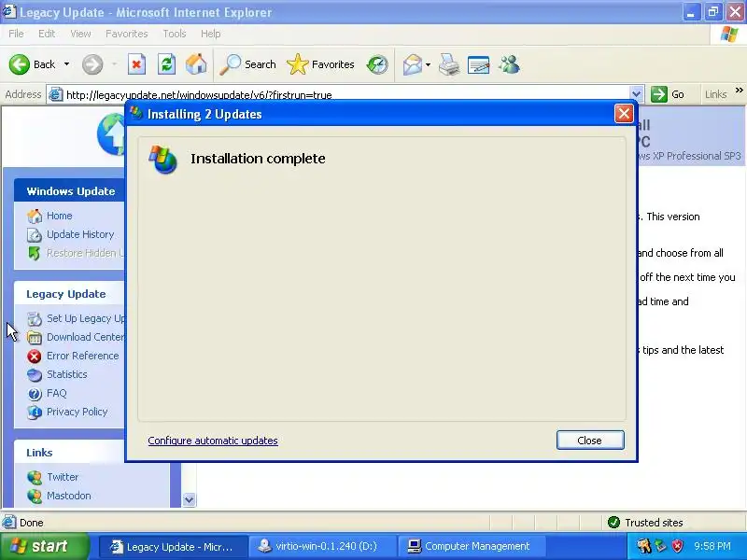Click the Stop page loading icon

click(x=136, y=64)
